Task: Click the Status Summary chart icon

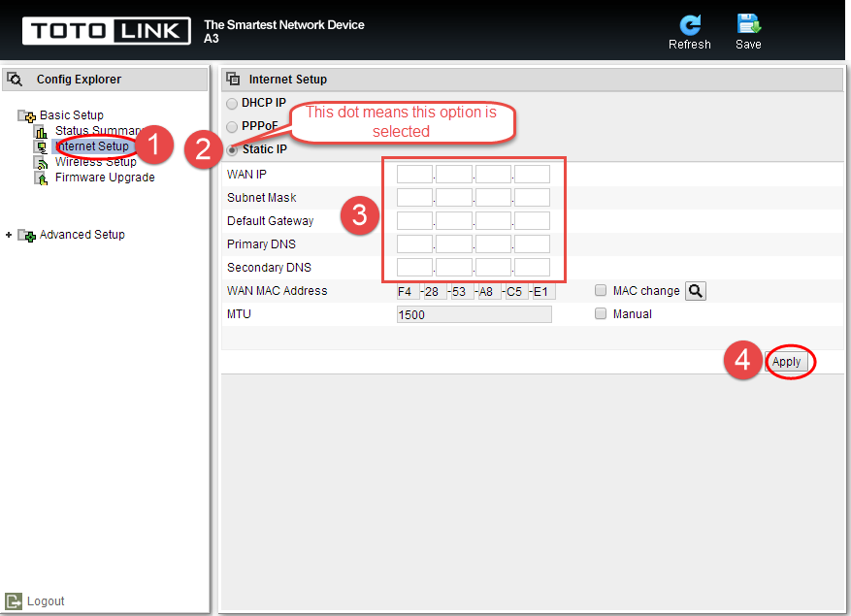Action: tap(42, 131)
